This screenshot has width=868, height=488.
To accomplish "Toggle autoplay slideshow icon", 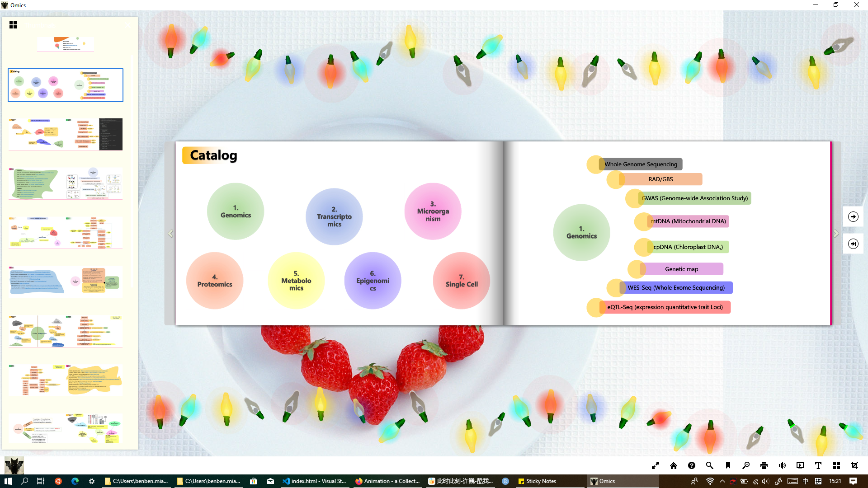I will click(800, 465).
